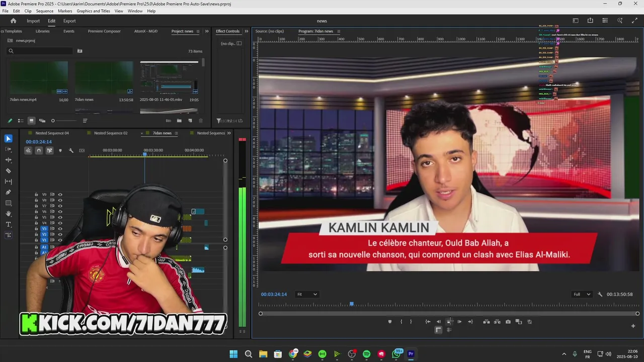Screen dimensions: 644x362
Task: Select the Selection tool arrow
Action: pos(9,139)
